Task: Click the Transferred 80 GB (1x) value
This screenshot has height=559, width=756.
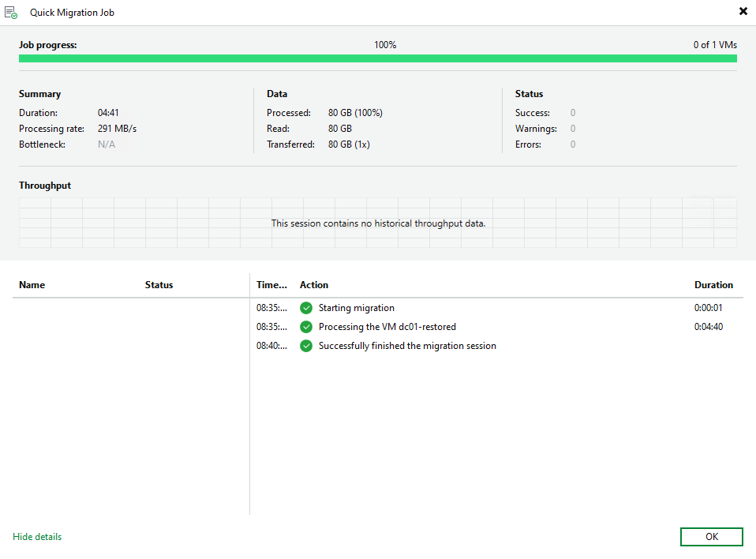Action: coord(349,144)
